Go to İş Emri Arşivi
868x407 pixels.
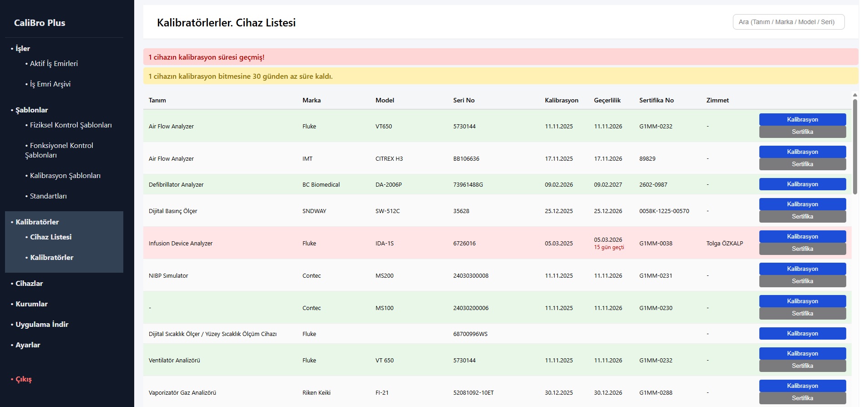(50, 84)
